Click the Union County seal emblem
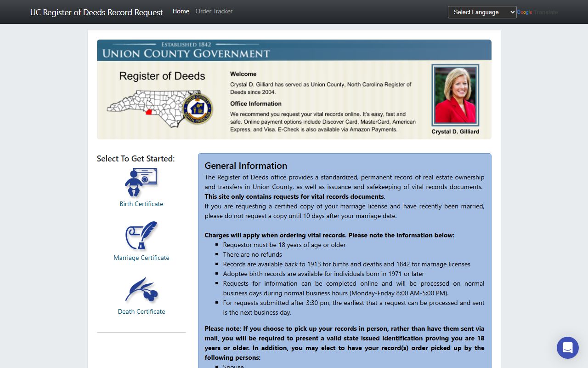The image size is (588, 368). 198,109
